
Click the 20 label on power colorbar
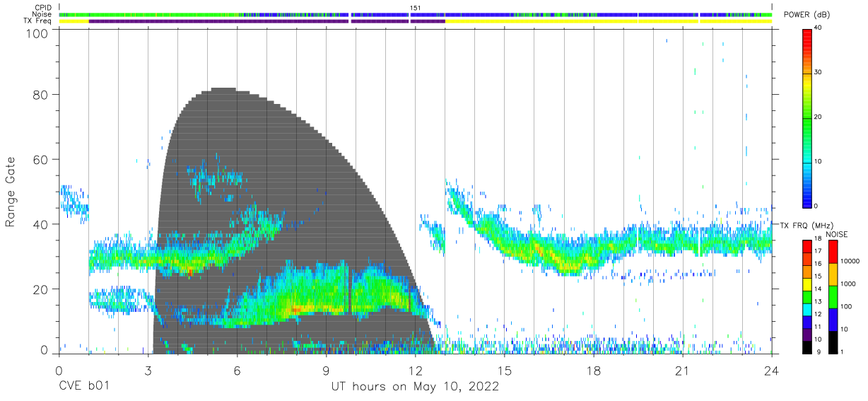(x=819, y=117)
